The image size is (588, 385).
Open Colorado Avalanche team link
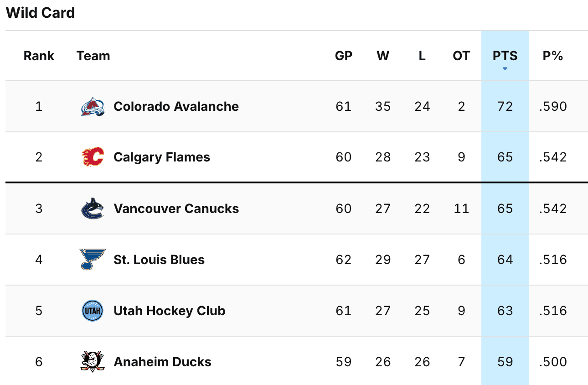(x=176, y=107)
